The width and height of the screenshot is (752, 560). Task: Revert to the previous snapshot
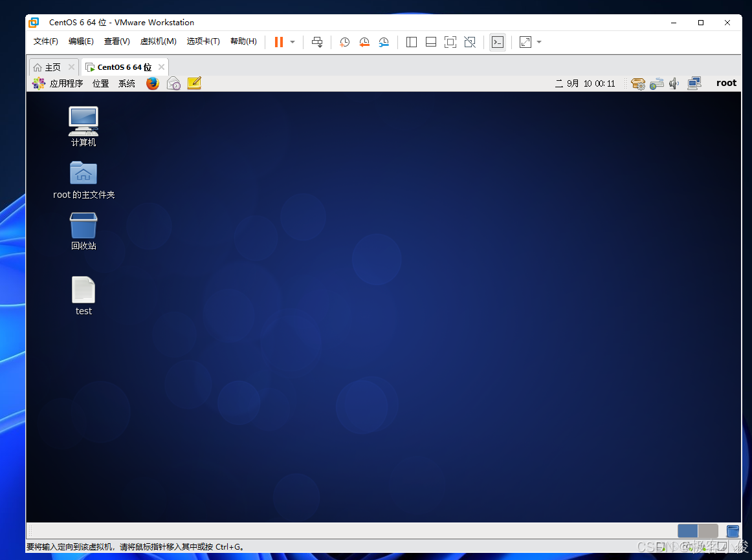pos(364,42)
